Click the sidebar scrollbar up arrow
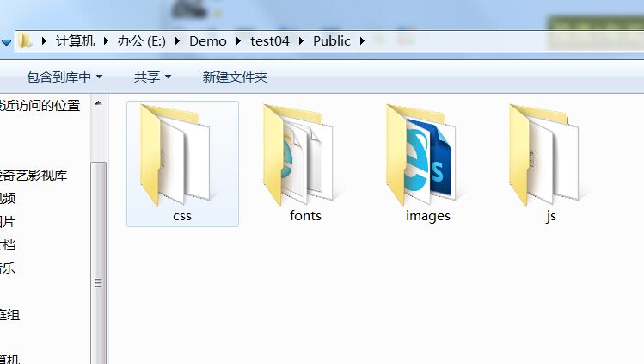Screen dimensions: 644x364 (x=99, y=103)
